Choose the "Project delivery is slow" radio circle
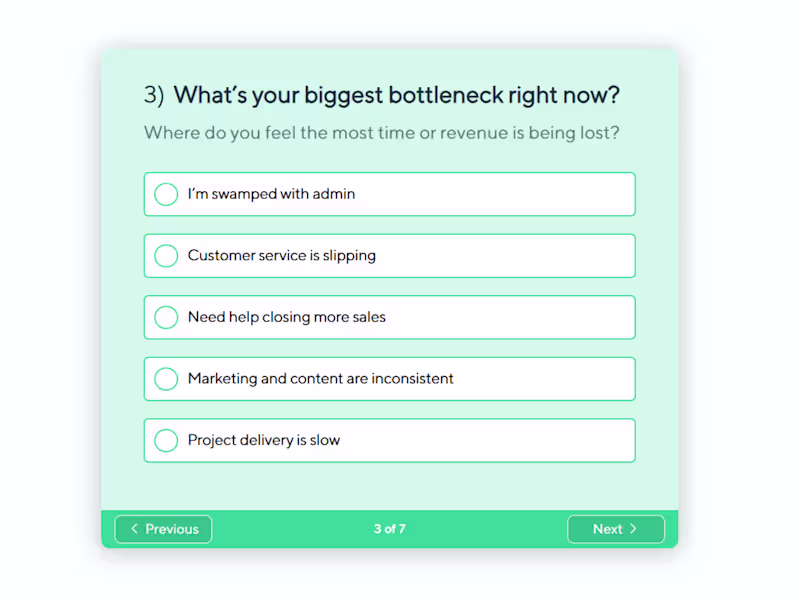 coord(166,440)
